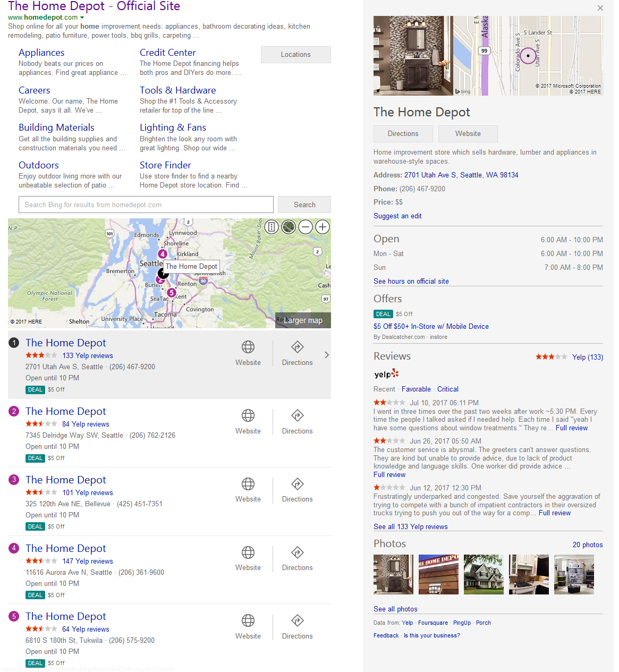Click the traffic options map icon

[x=272, y=227]
